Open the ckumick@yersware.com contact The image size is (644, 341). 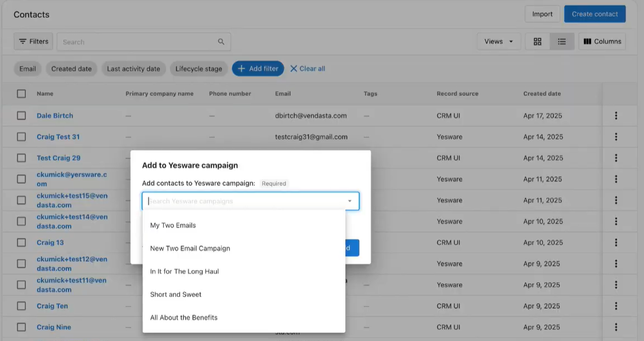tap(72, 179)
